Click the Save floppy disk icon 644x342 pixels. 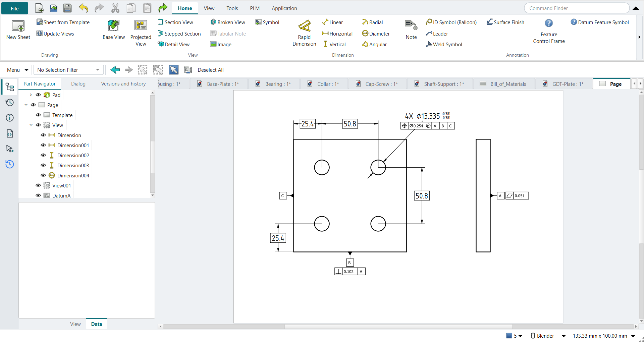click(x=67, y=8)
